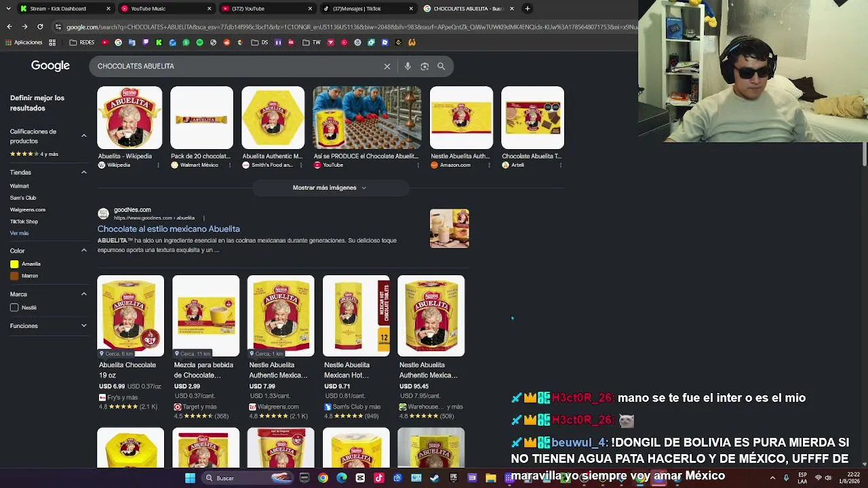Start a voice search with the microphone
Screen dimensions: 868x488
click(408, 66)
